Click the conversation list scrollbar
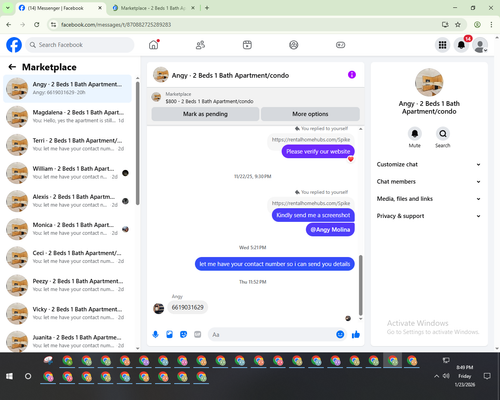The height and width of the screenshot is (400, 500). tap(138, 143)
